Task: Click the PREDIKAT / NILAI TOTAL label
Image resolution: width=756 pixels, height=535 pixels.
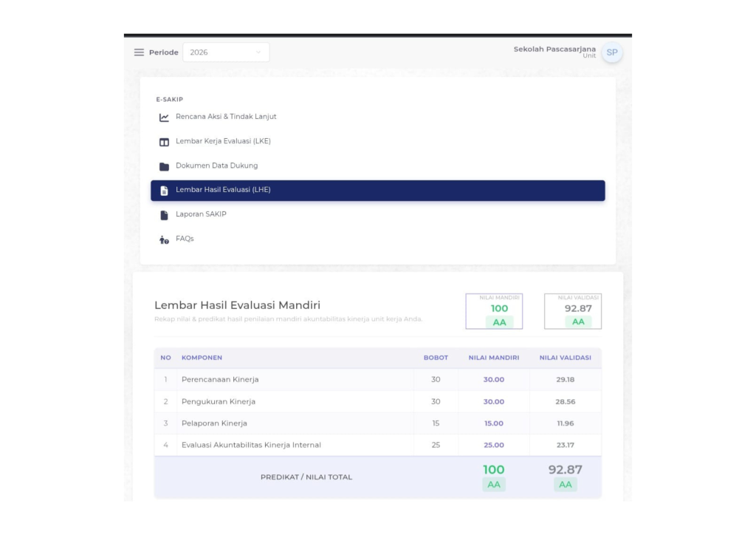Action: point(306,477)
